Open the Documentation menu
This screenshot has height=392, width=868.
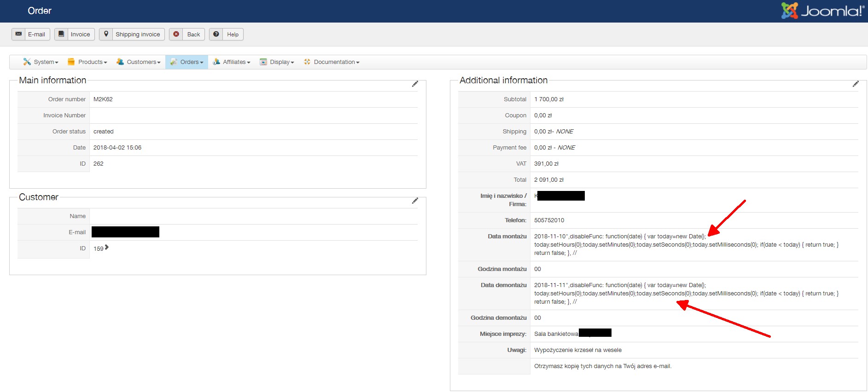(x=332, y=62)
